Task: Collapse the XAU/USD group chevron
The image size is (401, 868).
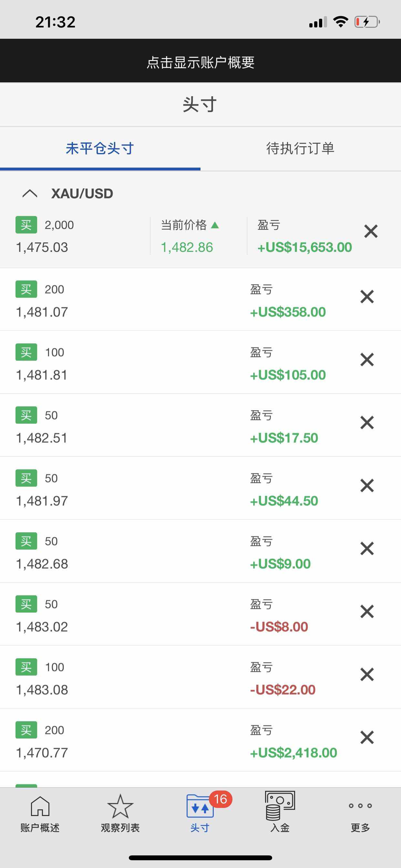Action: (x=30, y=193)
